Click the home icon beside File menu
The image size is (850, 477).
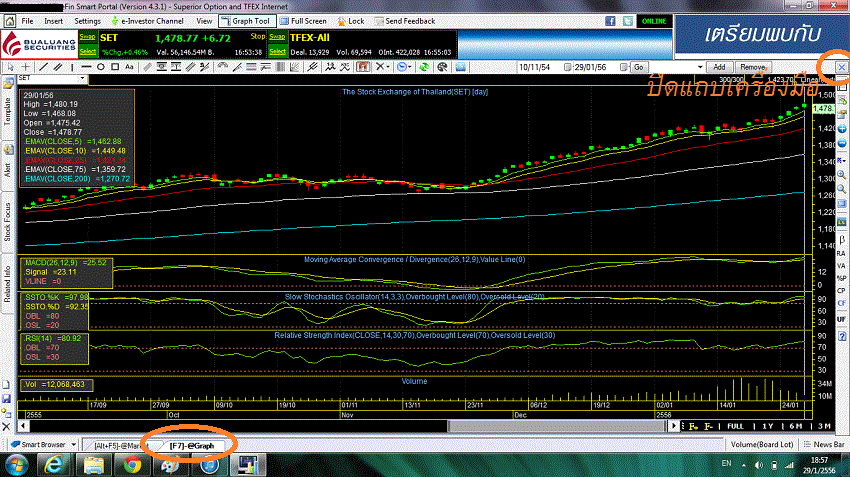click(x=10, y=21)
